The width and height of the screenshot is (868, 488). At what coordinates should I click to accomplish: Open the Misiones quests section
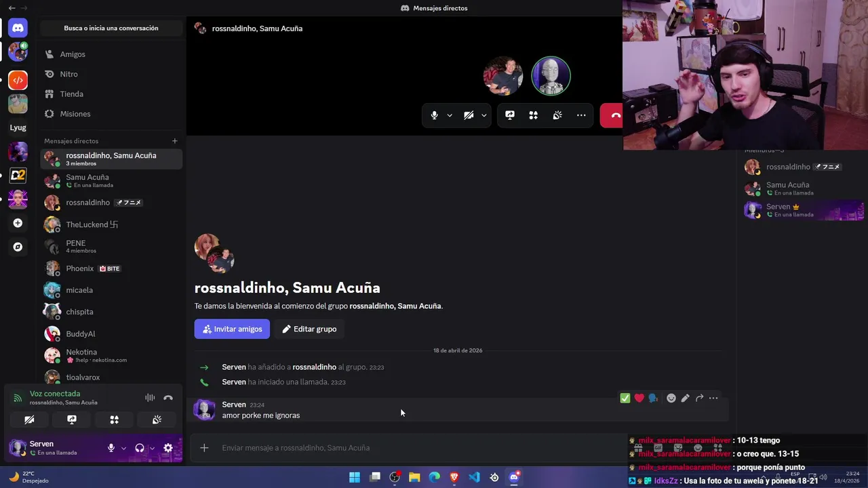[x=111, y=114]
